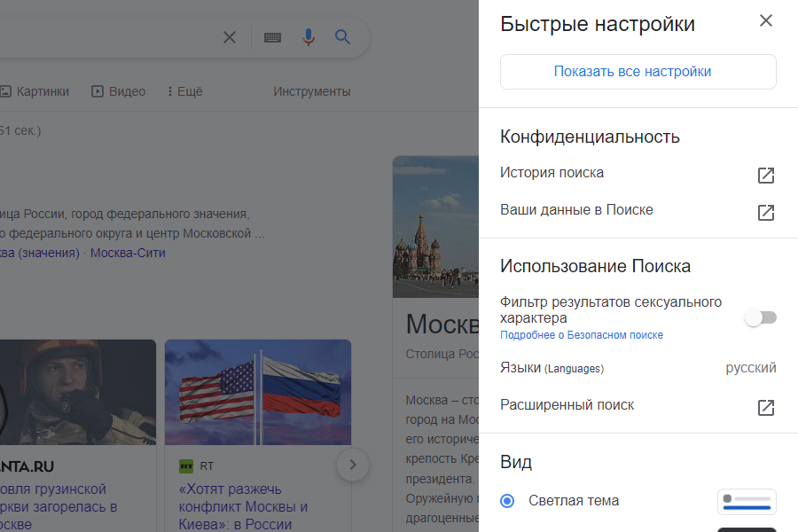Open the on-screen keyboard icon
The image size is (798, 532).
pyautogui.click(x=272, y=37)
